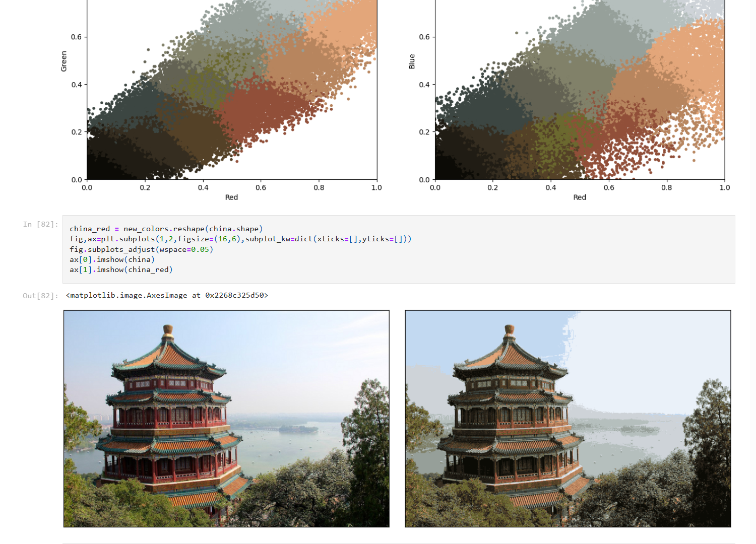
Task: Place cursor in the china_red reshape code line
Action: [166, 229]
